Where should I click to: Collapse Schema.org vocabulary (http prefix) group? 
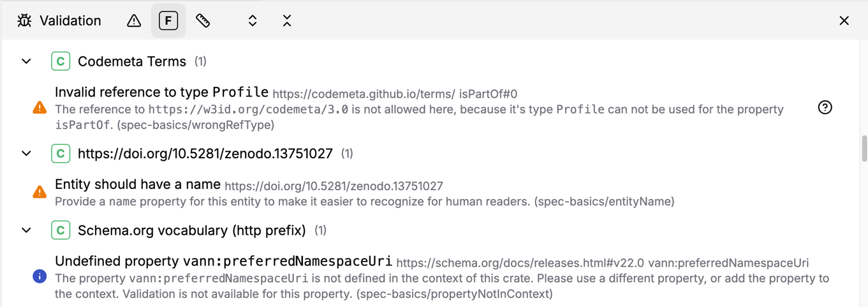point(27,230)
